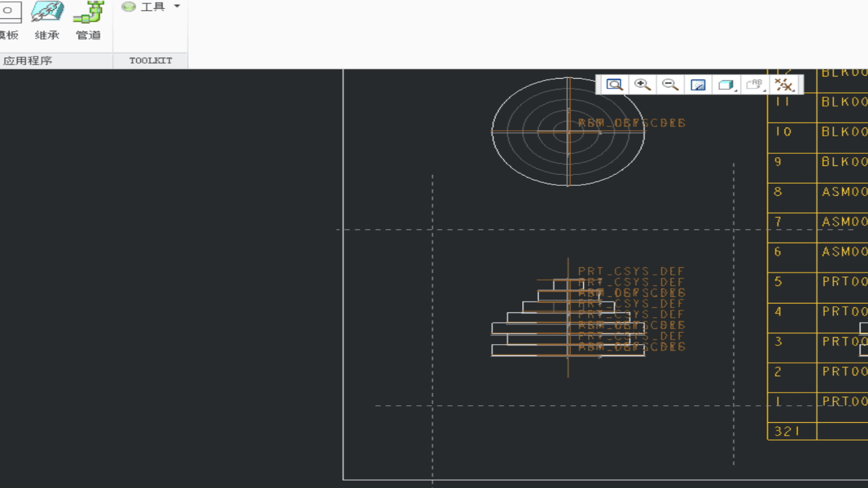868x488 pixels.
Task: Click the grayed AB annotation display icon
Action: point(754,85)
